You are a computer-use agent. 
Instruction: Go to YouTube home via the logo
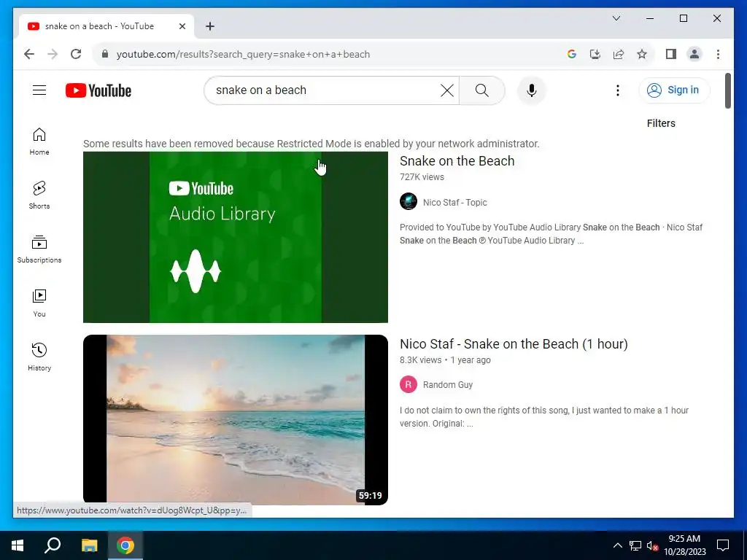(98, 90)
